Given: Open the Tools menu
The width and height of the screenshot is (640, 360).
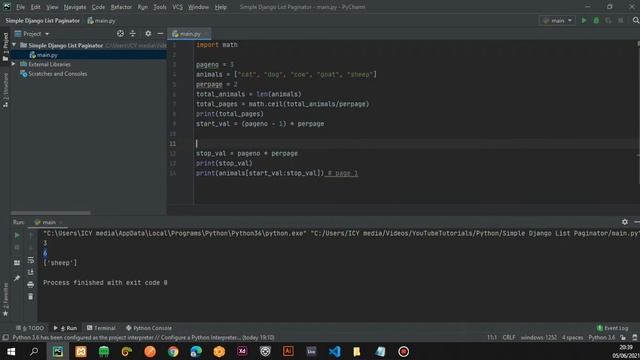Looking at the screenshot, I should point(160,7).
